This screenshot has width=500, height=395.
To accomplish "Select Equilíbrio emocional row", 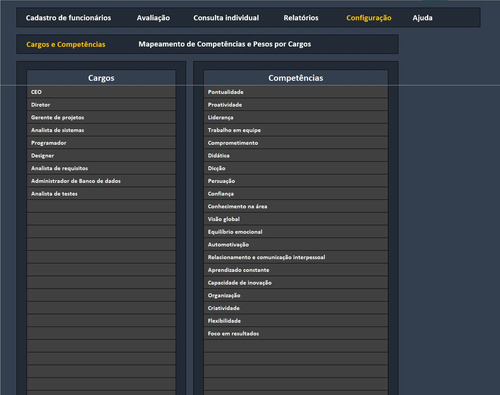I will [296, 231].
